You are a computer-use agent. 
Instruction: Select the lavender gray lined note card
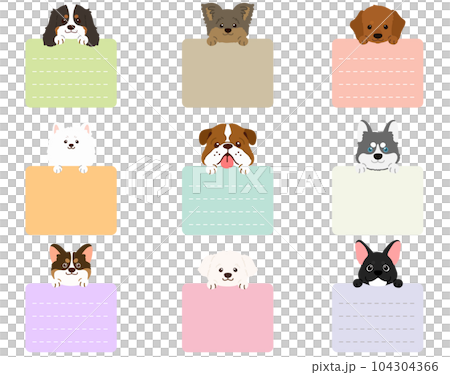pos(377,318)
